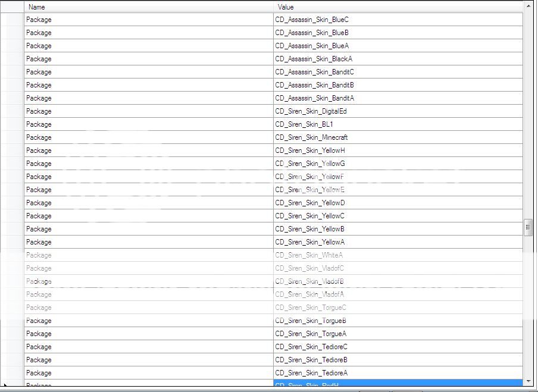Click the current row indicator arrow
The image size is (538, 392).
coord(6,385)
